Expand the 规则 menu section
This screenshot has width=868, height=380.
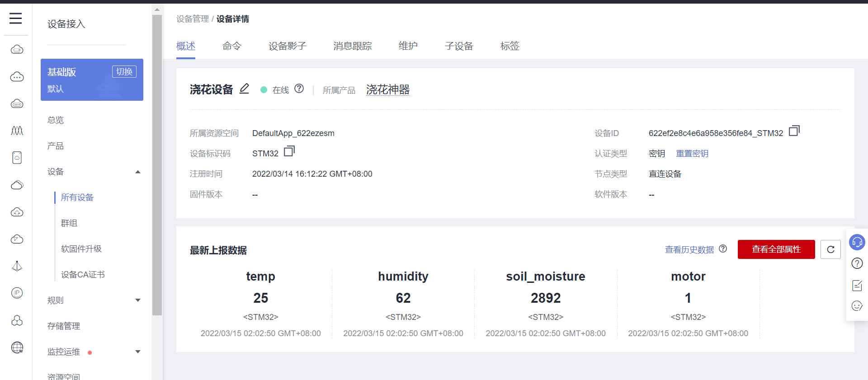point(138,300)
